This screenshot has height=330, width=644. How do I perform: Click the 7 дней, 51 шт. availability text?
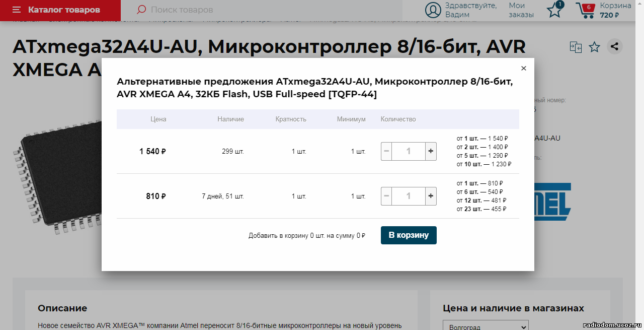(223, 196)
